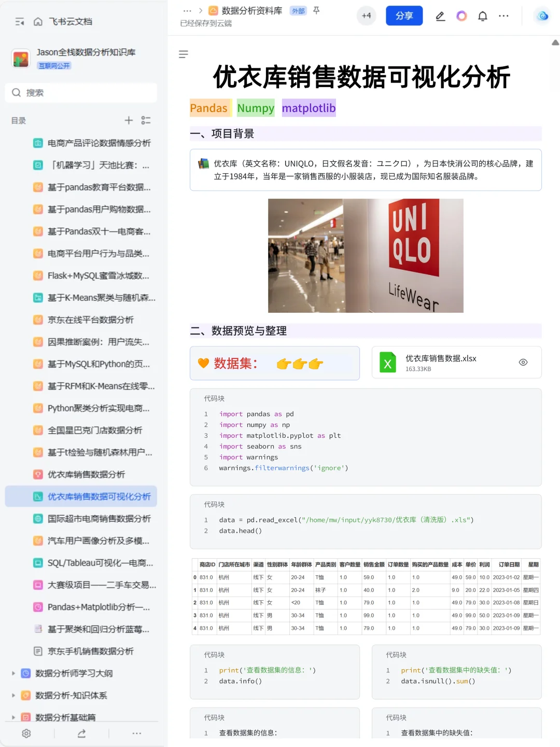The width and height of the screenshot is (560, 747).
Task: Click the Pandas highlighted tag
Action: tap(208, 108)
